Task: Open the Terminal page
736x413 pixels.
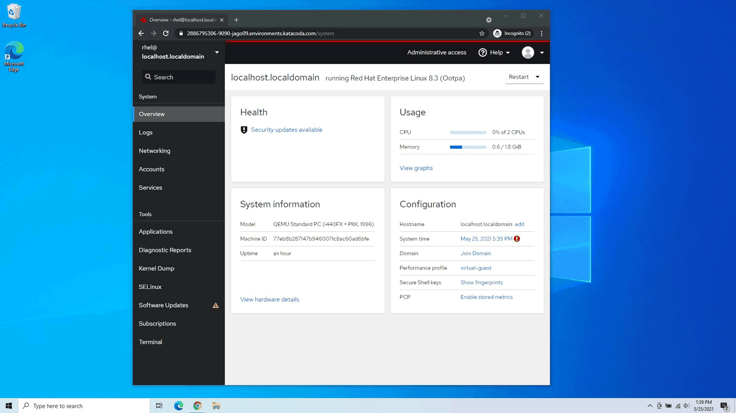Action: (179, 342)
